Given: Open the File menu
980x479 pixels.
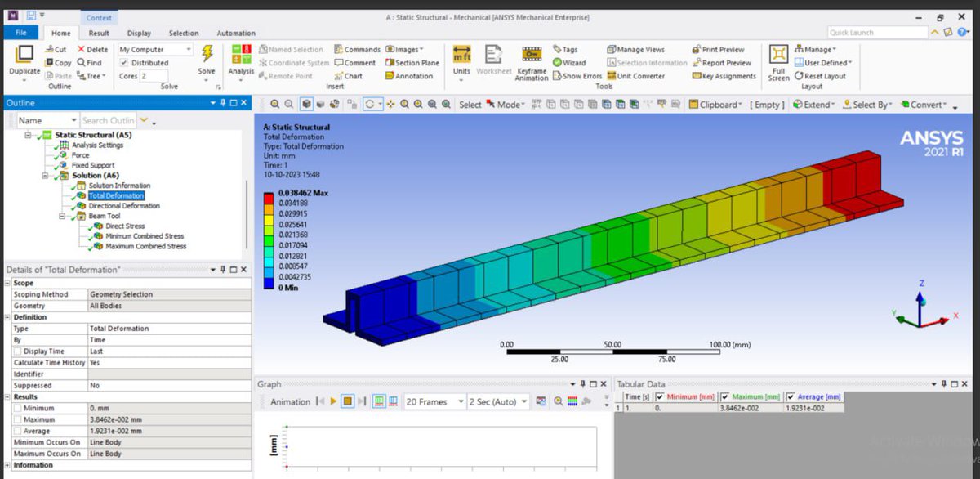Looking at the screenshot, I should (x=20, y=33).
